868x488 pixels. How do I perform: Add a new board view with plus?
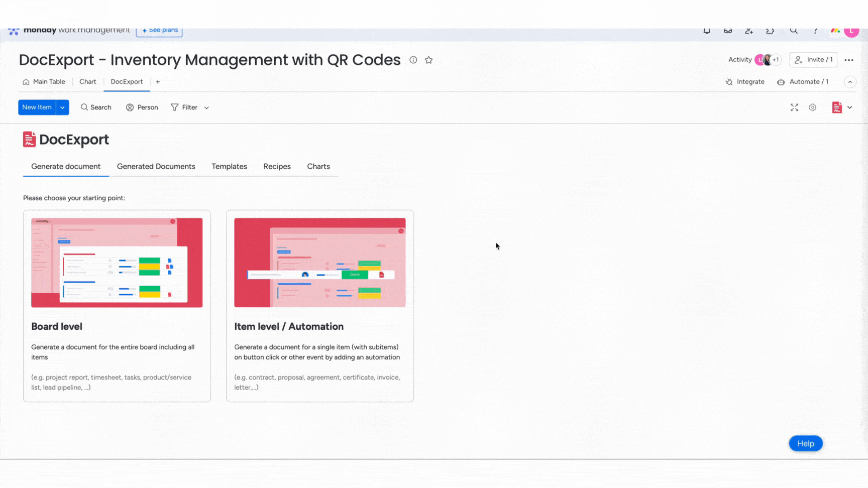coord(158,82)
